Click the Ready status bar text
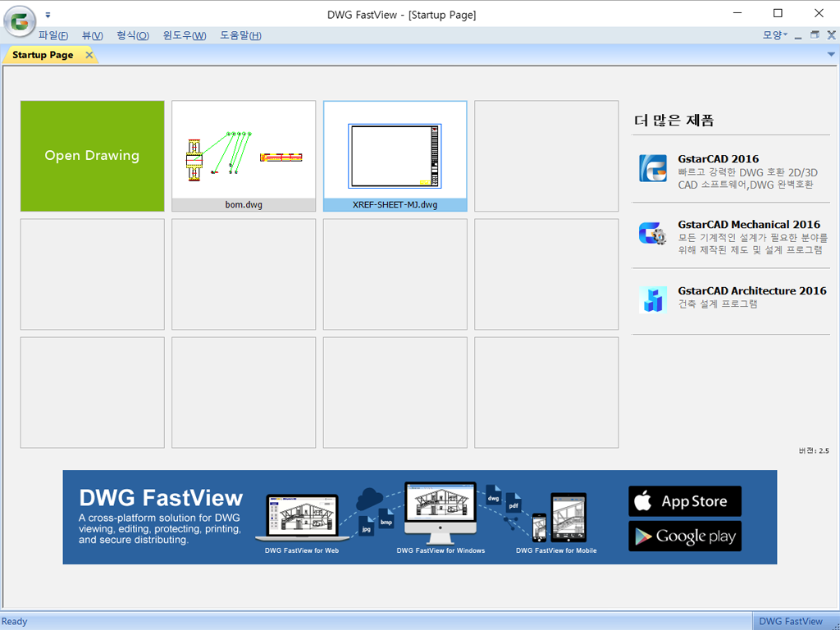 pyautogui.click(x=15, y=622)
